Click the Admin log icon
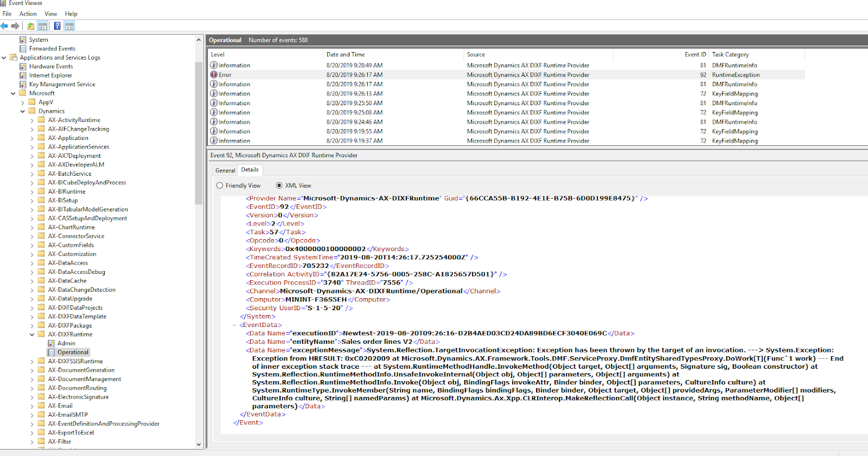 pos(51,343)
